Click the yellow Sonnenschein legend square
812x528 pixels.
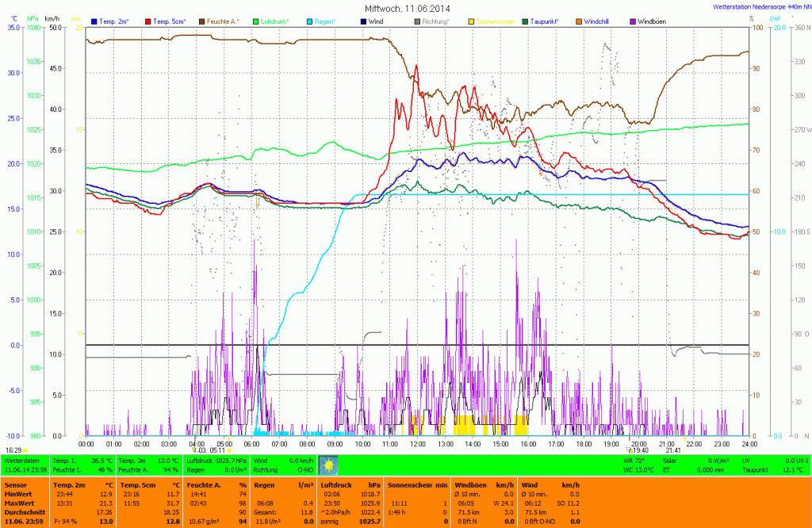(x=472, y=21)
